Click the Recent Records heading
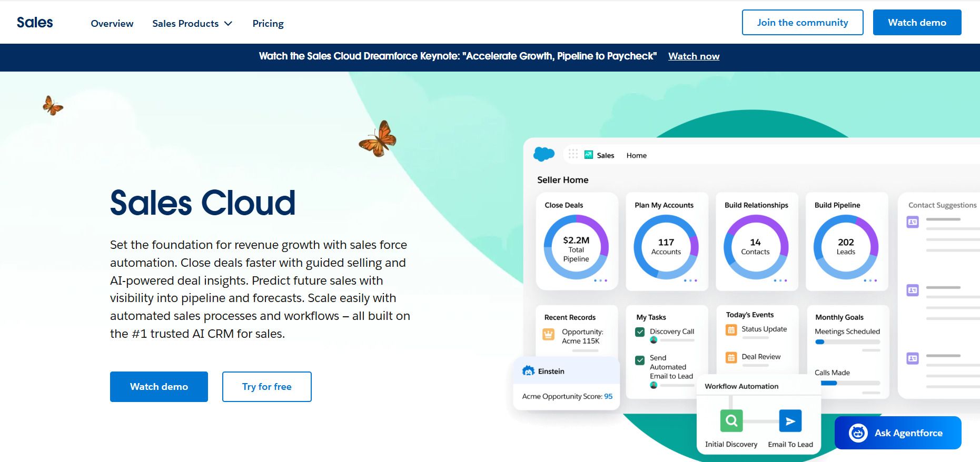This screenshot has height=462, width=980. (x=570, y=317)
